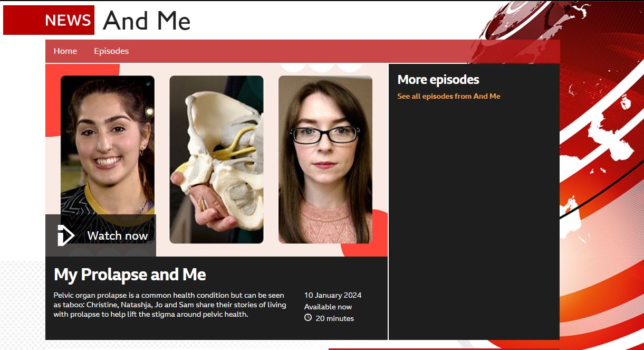Click the 20 minutes duration text
This screenshot has width=644, height=350.
pyautogui.click(x=335, y=318)
